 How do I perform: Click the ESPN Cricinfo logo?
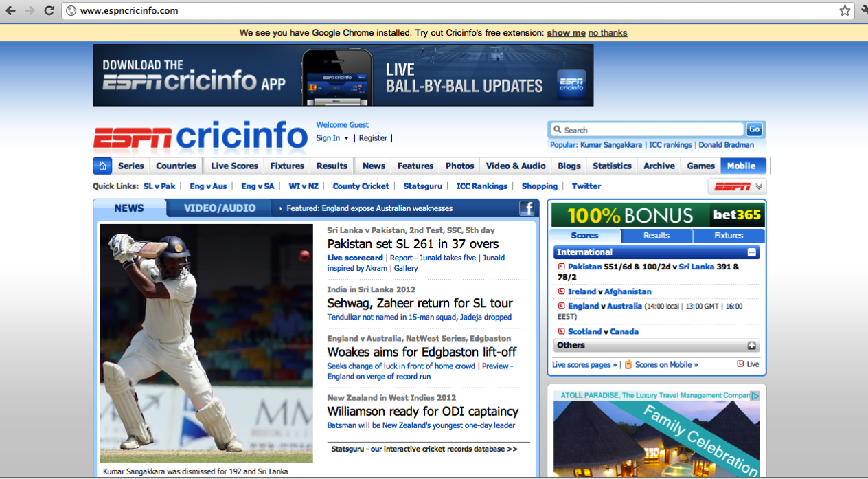(x=201, y=136)
